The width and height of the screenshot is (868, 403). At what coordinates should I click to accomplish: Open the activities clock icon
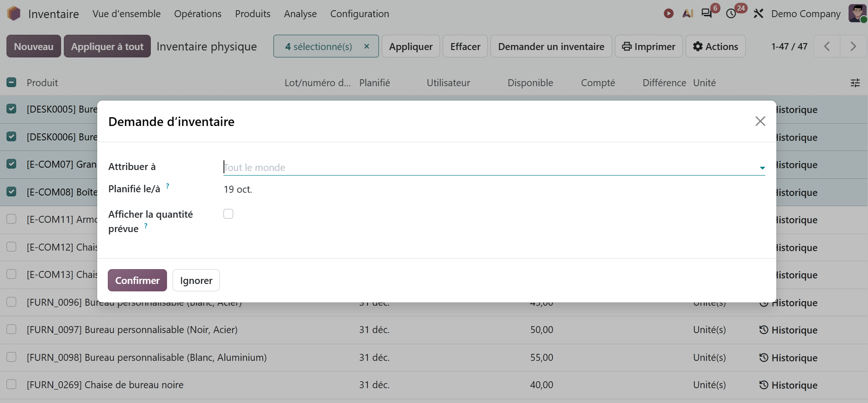731,14
